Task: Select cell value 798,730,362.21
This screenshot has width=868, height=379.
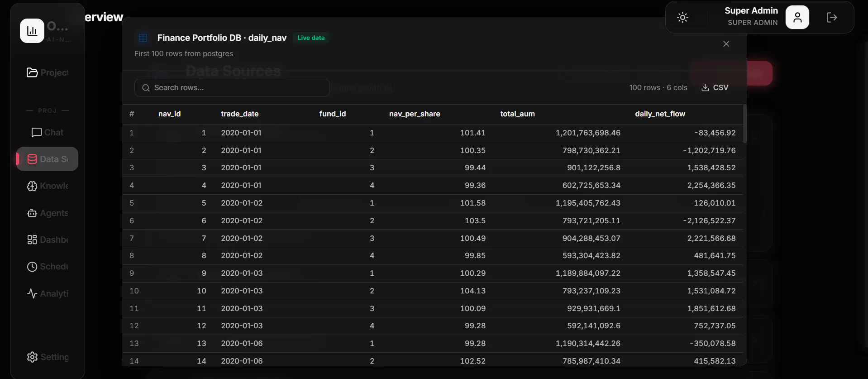Action: point(591,150)
